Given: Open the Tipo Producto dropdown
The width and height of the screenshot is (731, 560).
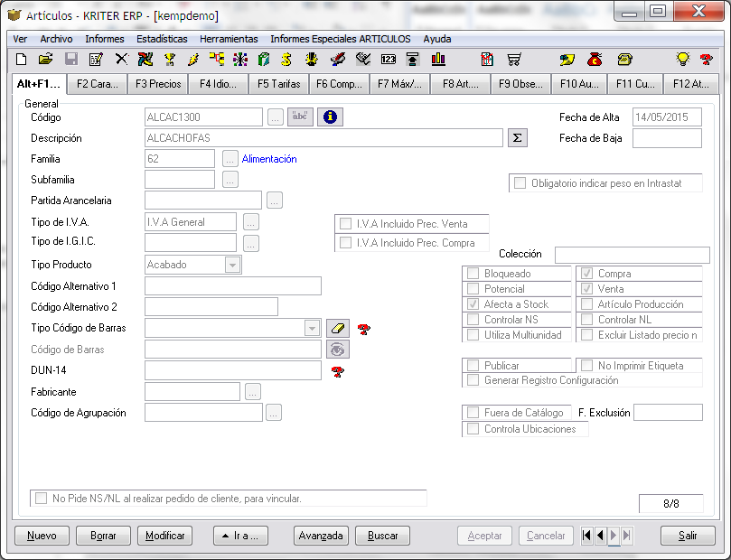Looking at the screenshot, I should click(232, 265).
